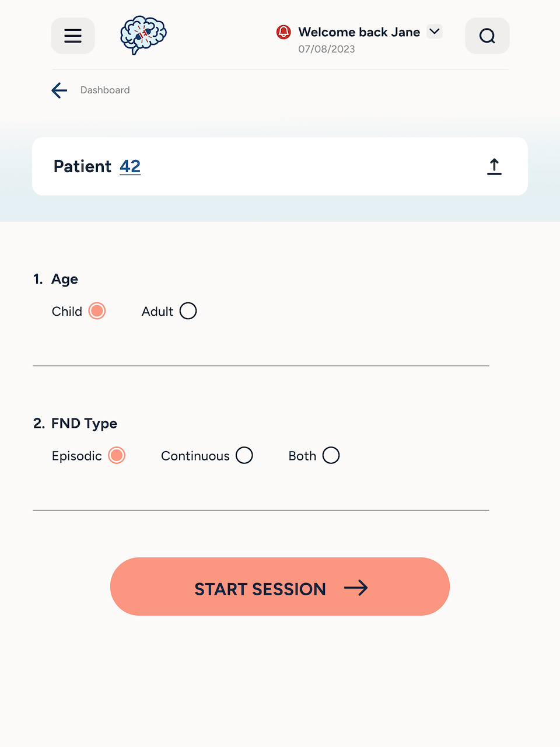This screenshot has height=747, width=560.
Task: Choose the Episodic FND type
Action: coord(117,455)
